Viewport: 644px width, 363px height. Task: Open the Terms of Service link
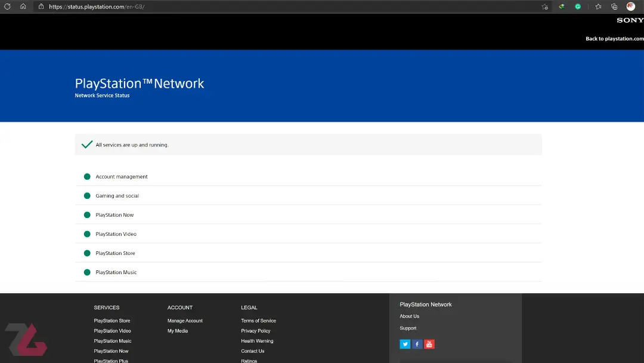coord(258,321)
